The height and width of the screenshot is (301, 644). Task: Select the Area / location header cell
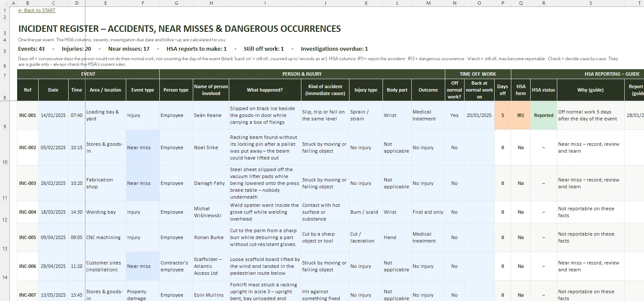(106, 90)
